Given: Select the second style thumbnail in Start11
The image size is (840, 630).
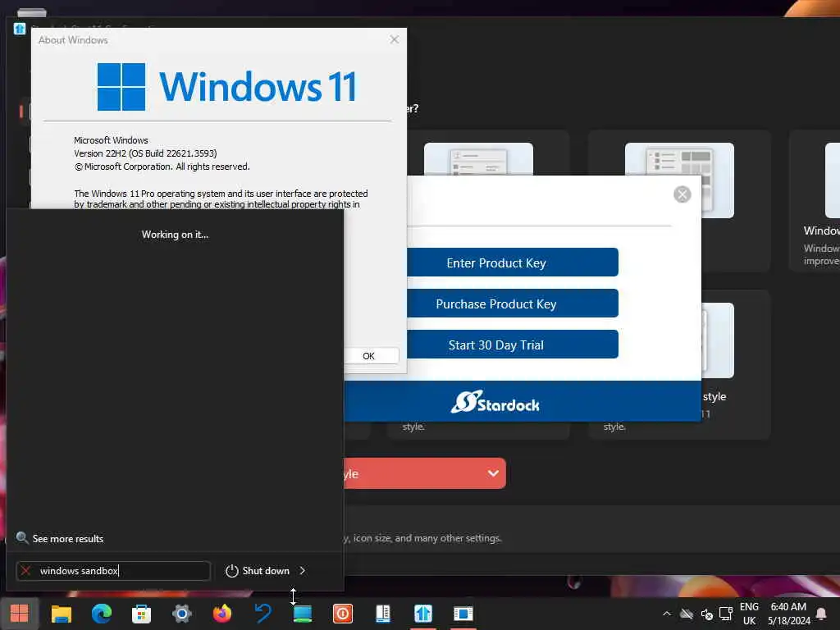Looking at the screenshot, I should 478,159.
